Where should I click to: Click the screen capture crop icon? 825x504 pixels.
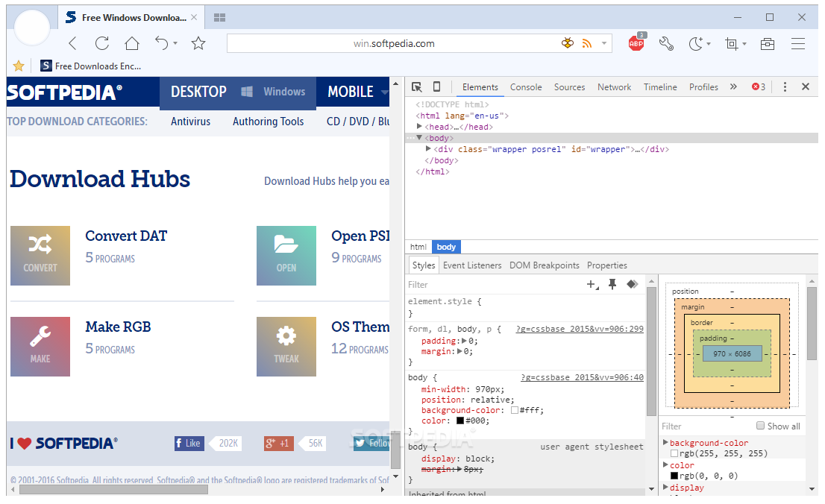click(731, 44)
